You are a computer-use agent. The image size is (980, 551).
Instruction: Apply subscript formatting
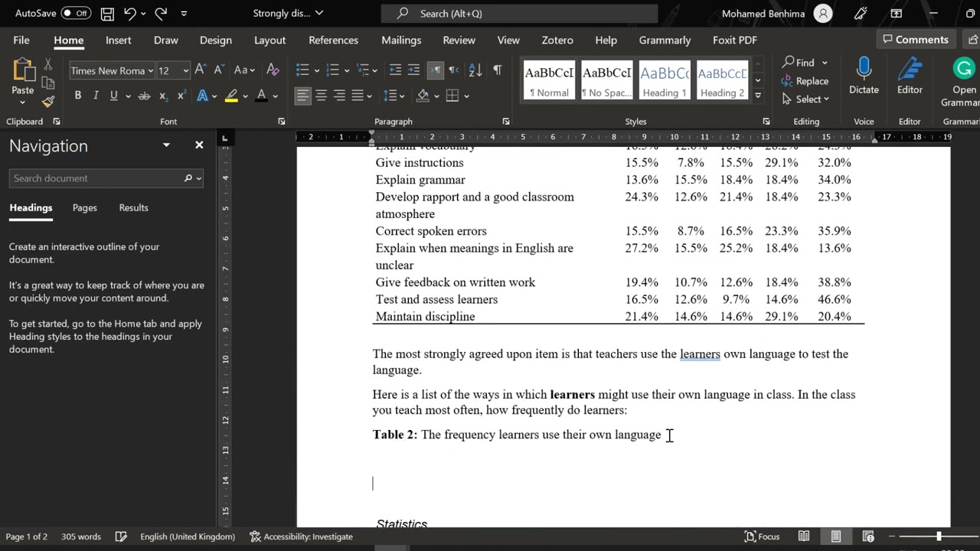(x=163, y=96)
